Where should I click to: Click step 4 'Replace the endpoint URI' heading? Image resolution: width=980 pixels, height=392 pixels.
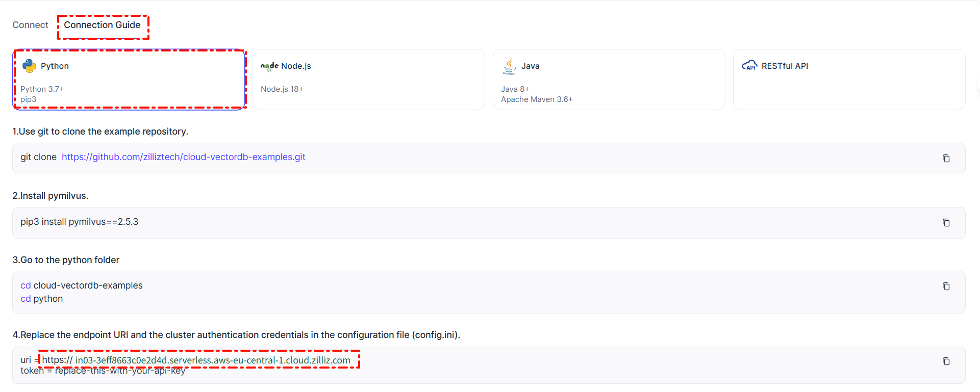[236, 335]
